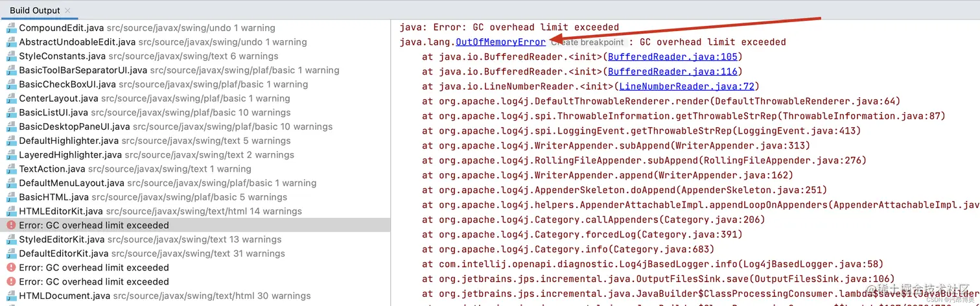Screen dimensions: 980x306
Task: Click the file icon beside BasicCheckBoxUI.java
Action: point(11,84)
